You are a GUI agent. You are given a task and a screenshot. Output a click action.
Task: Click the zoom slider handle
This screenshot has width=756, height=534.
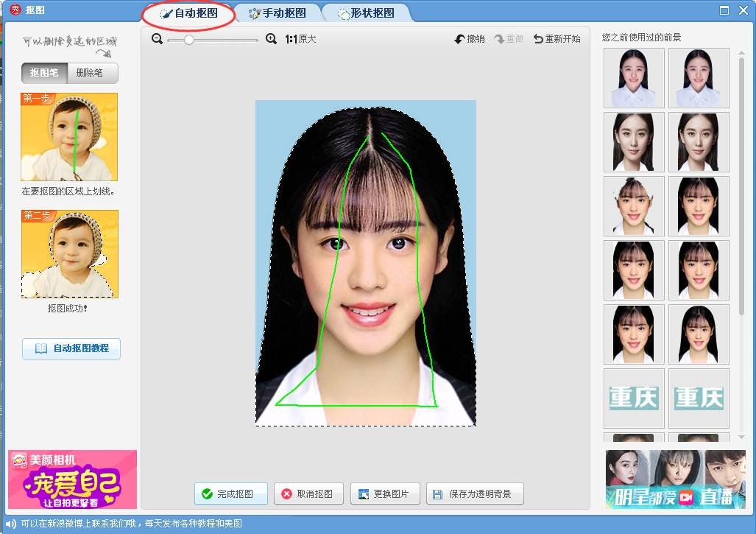click(189, 40)
